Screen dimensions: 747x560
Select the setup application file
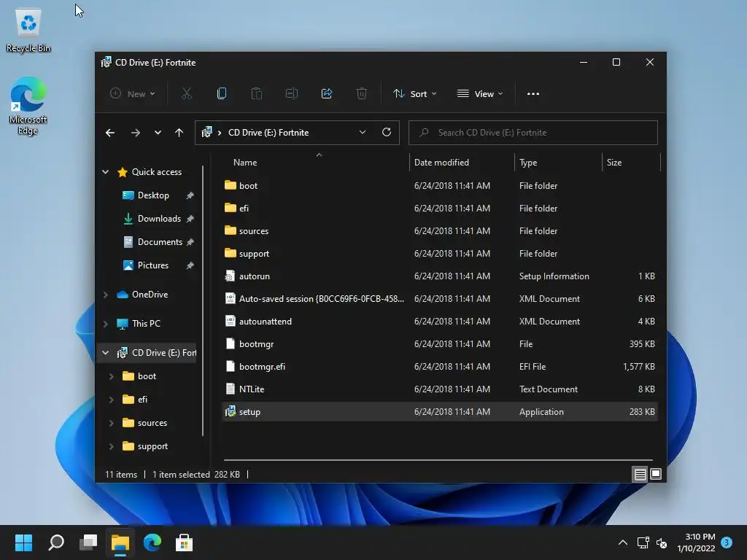pos(440,412)
